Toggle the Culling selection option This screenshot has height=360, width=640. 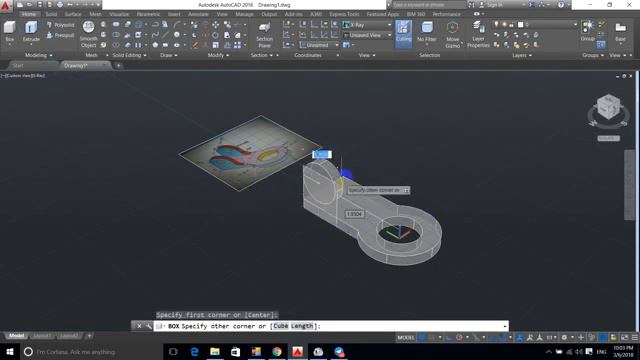(403, 33)
